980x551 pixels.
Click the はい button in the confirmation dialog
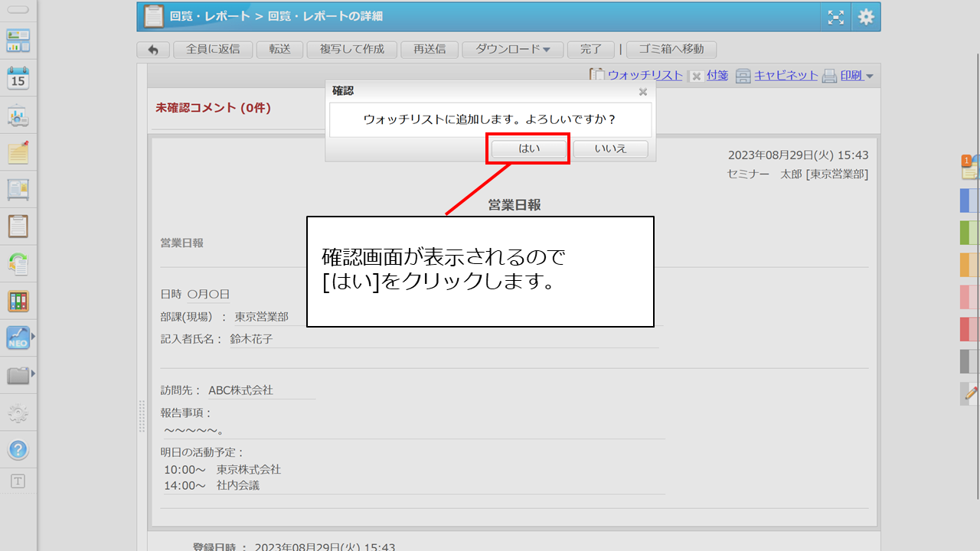[x=529, y=148]
